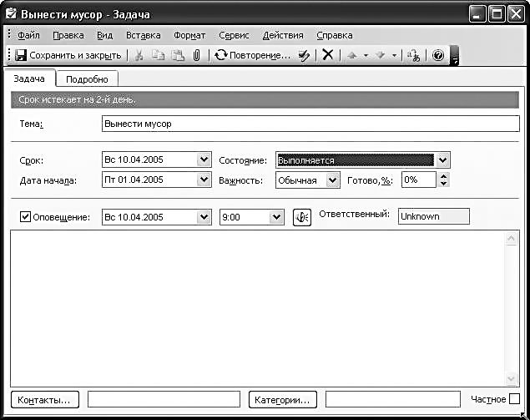The height and width of the screenshot is (420, 530).
Task: Click the Delete task X icon
Action: (x=328, y=55)
